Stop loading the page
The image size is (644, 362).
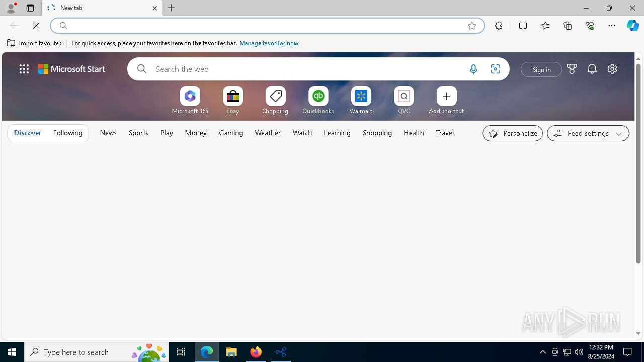(36, 26)
